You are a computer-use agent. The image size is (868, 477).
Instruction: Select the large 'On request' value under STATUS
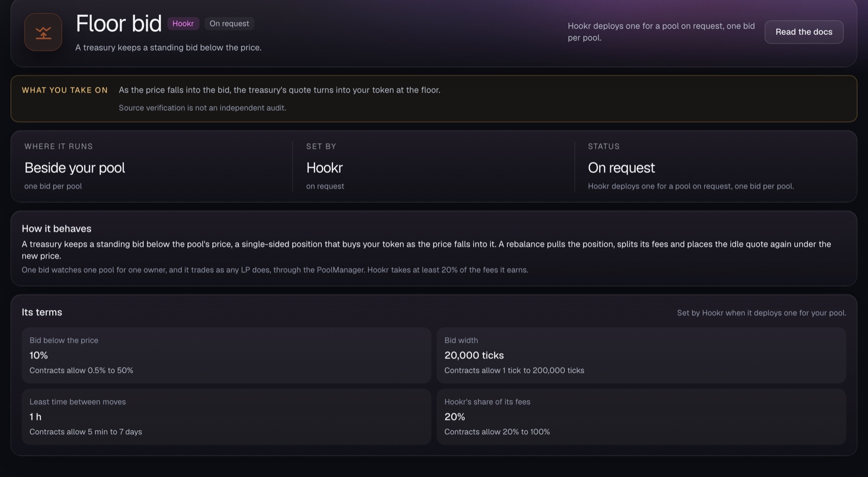[621, 168]
